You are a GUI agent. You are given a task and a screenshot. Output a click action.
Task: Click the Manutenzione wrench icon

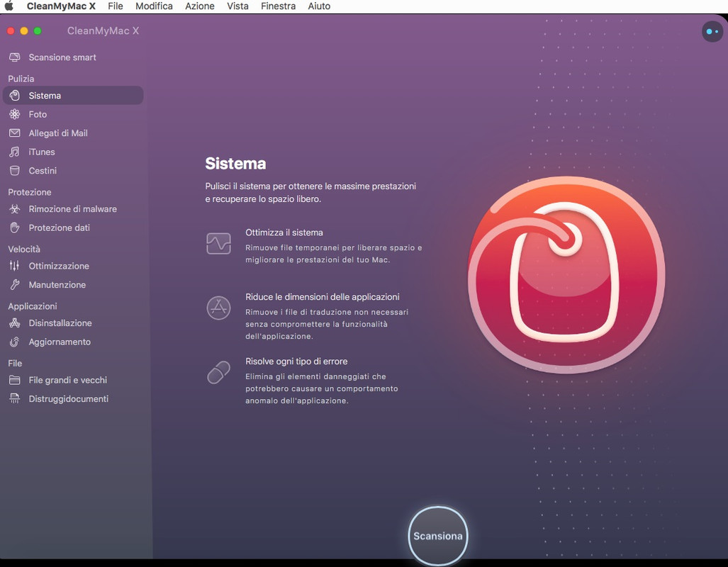click(15, 285)
